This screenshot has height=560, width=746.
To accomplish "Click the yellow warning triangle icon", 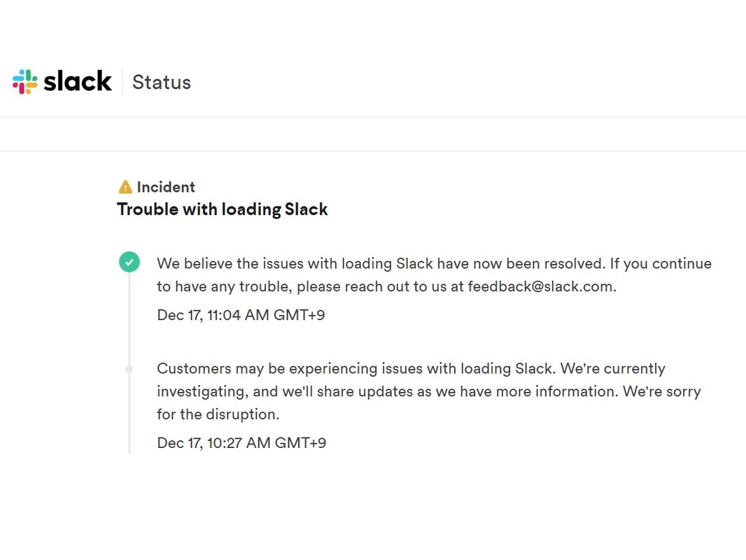I will click(x=125, y=187).
